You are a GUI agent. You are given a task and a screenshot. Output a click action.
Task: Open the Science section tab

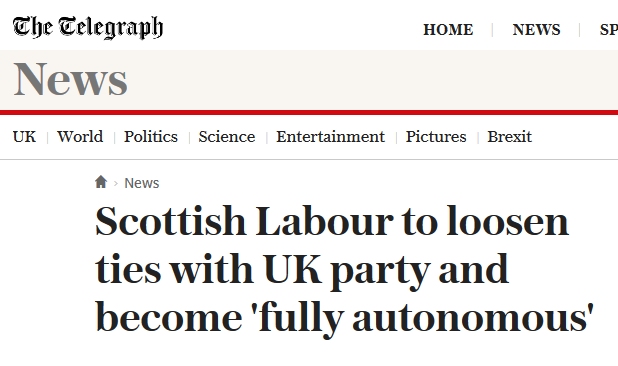(227, 137)
